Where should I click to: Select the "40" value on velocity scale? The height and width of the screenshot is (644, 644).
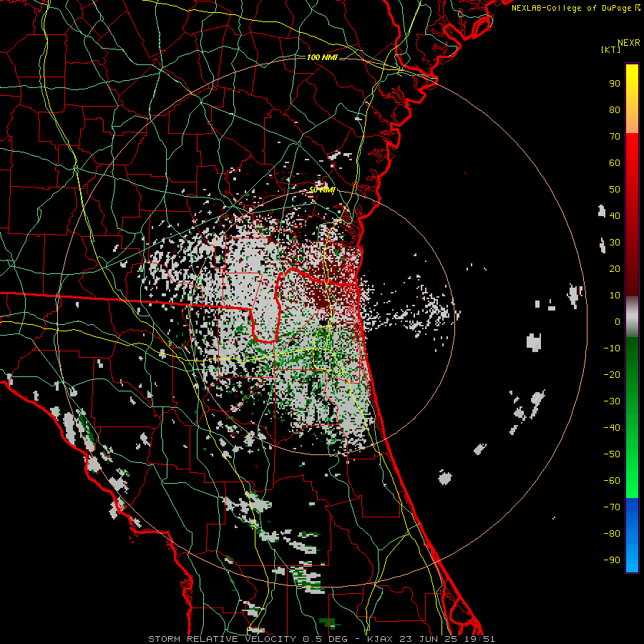(615, 216)
